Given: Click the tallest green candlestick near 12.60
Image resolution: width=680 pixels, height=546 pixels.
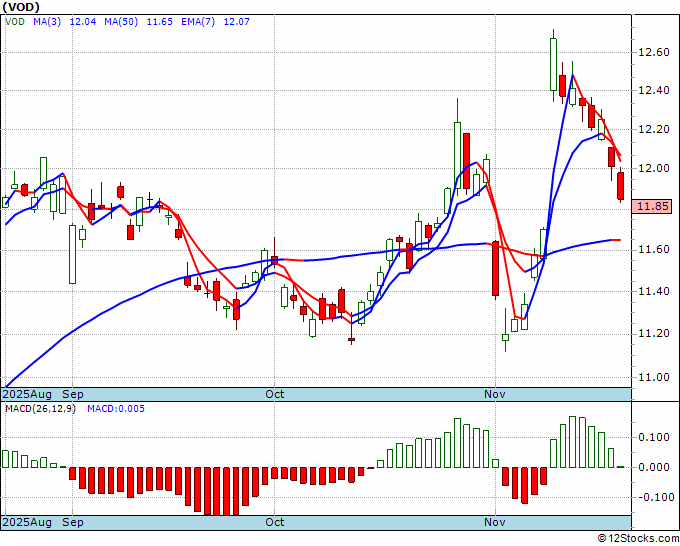Looking at the screenshot, I should coord(553,65).
